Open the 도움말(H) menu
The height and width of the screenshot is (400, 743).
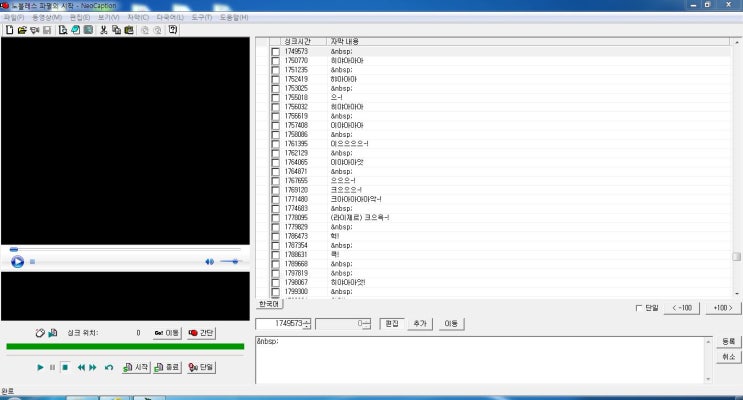(x=234, y=17)
